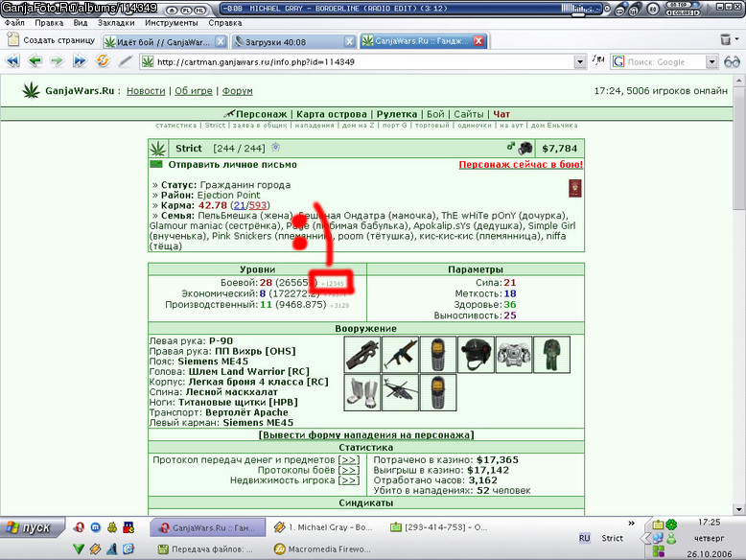The image size is (746, 560).
Task: Open the Форум link
Action: click(238, 90)
